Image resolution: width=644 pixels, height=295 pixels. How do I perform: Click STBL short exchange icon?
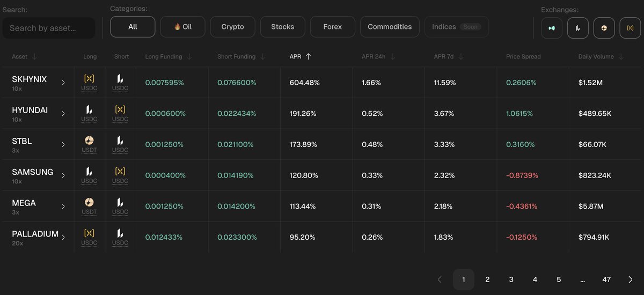point(120,141)
